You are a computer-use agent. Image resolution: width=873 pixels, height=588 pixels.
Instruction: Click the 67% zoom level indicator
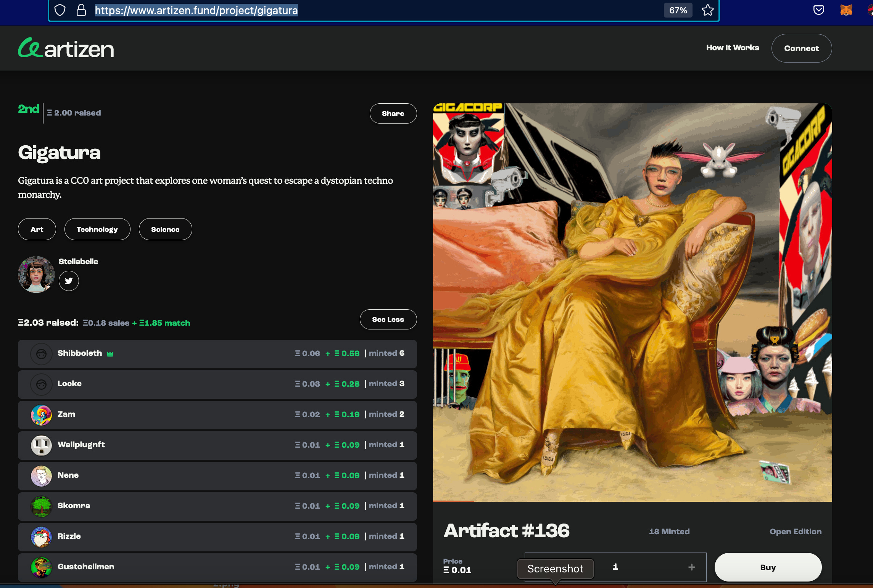click(678, 10)
